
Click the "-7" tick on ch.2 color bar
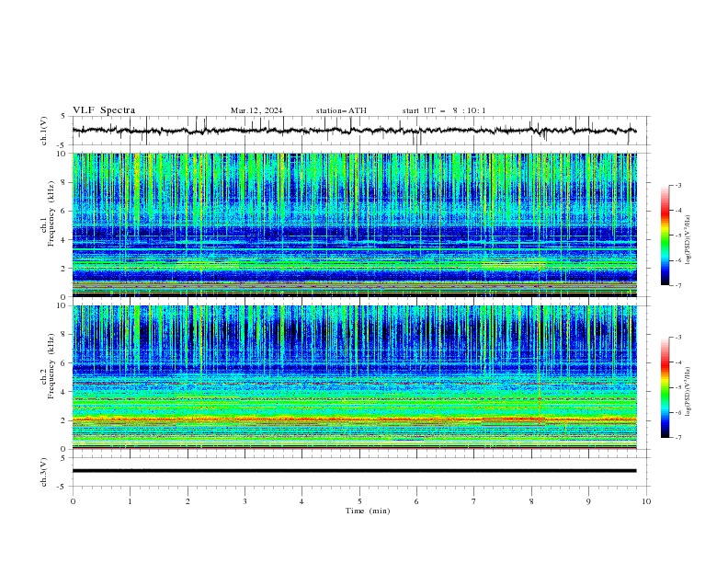677,438
